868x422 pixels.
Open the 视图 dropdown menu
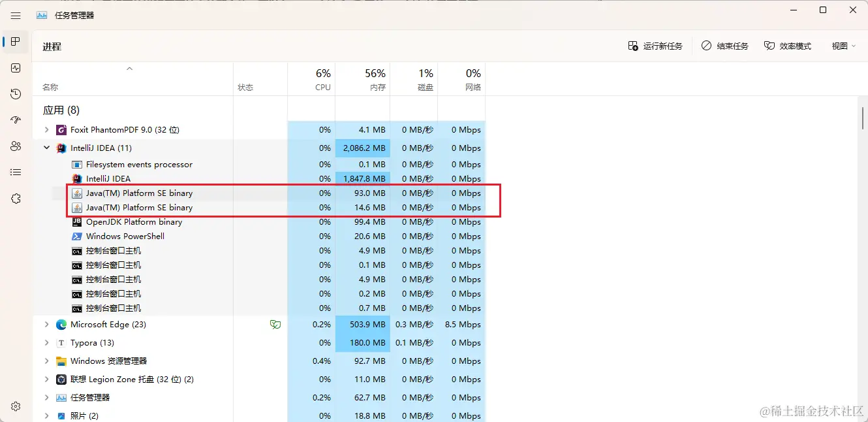pyautogui.click(x=843, y=46)
